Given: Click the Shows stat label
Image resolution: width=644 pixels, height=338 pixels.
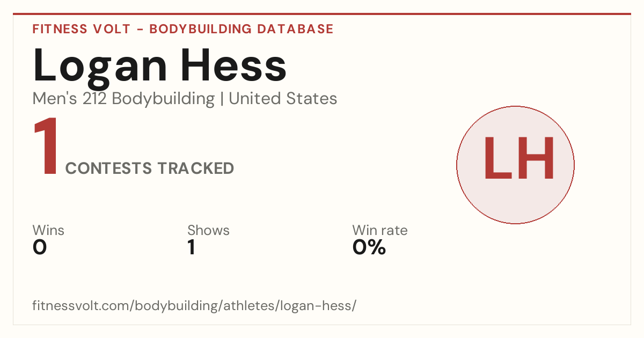Looking at the screenshot, I should pos(208,230).
